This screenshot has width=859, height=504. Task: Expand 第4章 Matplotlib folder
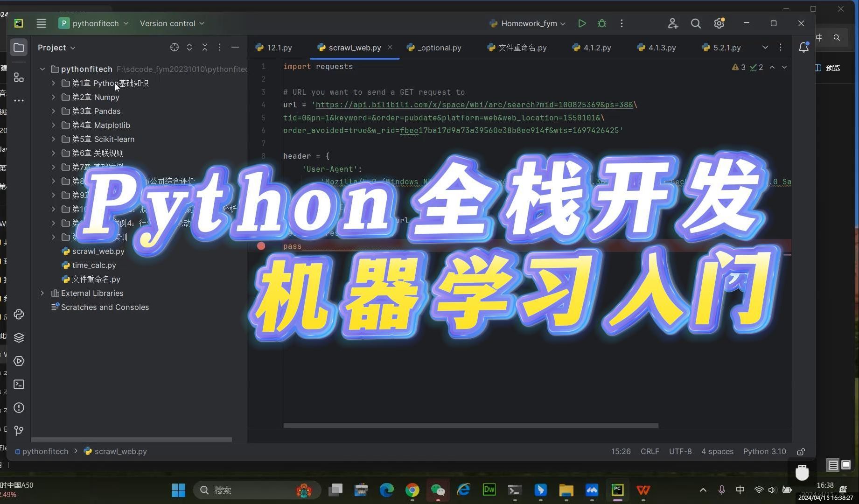pyautogui.click(x=53, y=125)
